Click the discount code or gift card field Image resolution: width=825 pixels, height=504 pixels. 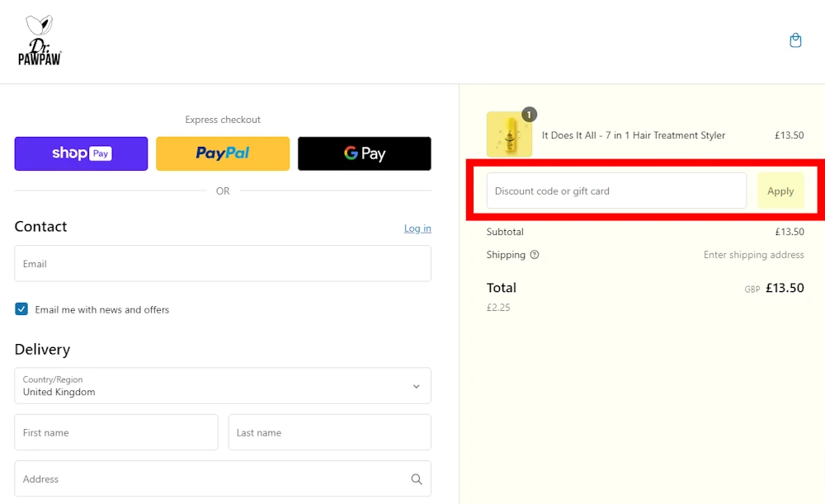[x=616, y=191]
